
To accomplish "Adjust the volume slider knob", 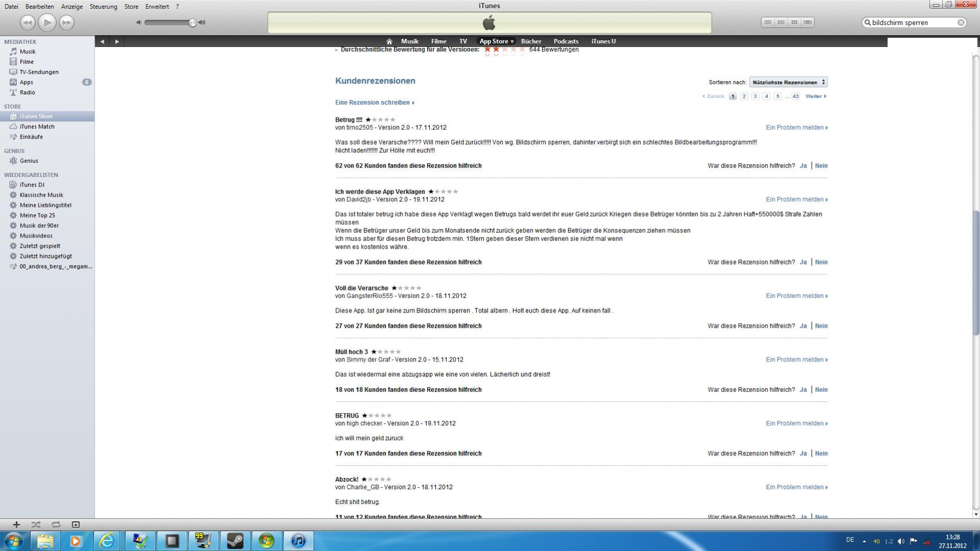I will click(x=192, y=22).
